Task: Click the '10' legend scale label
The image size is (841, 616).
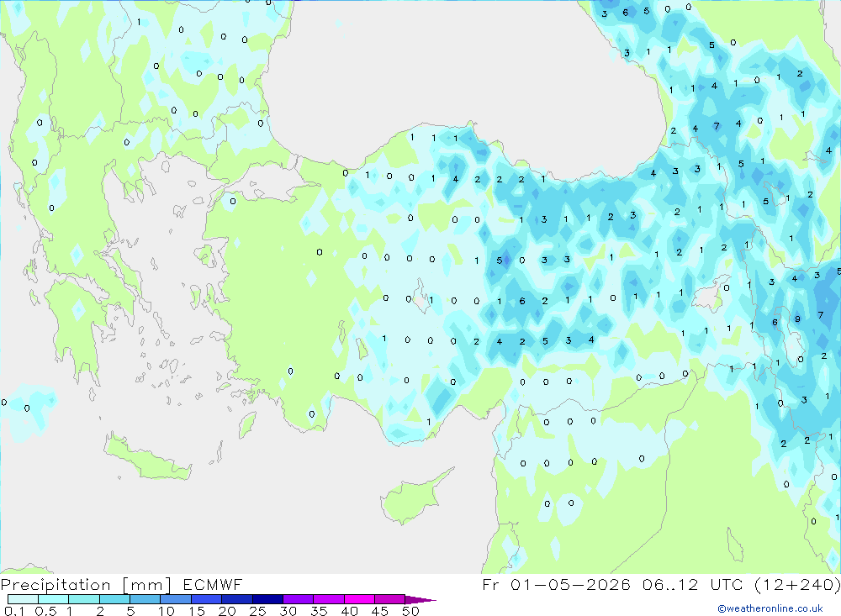Action: 167,611
